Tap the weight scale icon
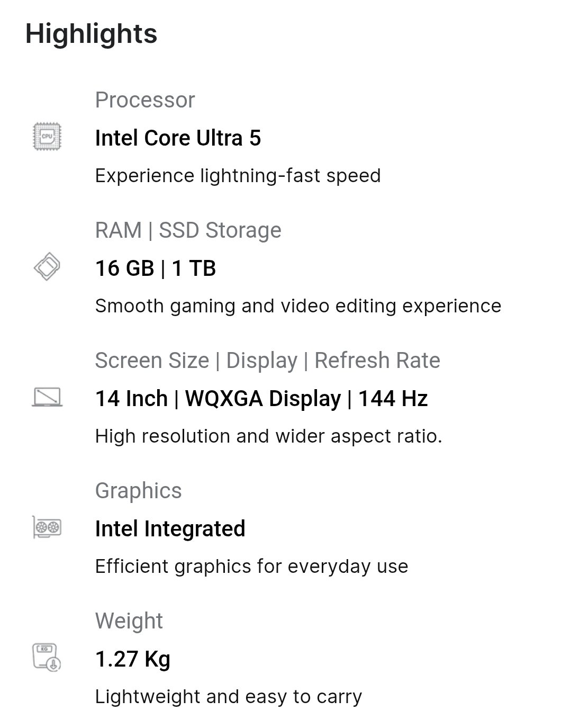The height and width of the screenshot is (728, 571). [x=47, y=658]
